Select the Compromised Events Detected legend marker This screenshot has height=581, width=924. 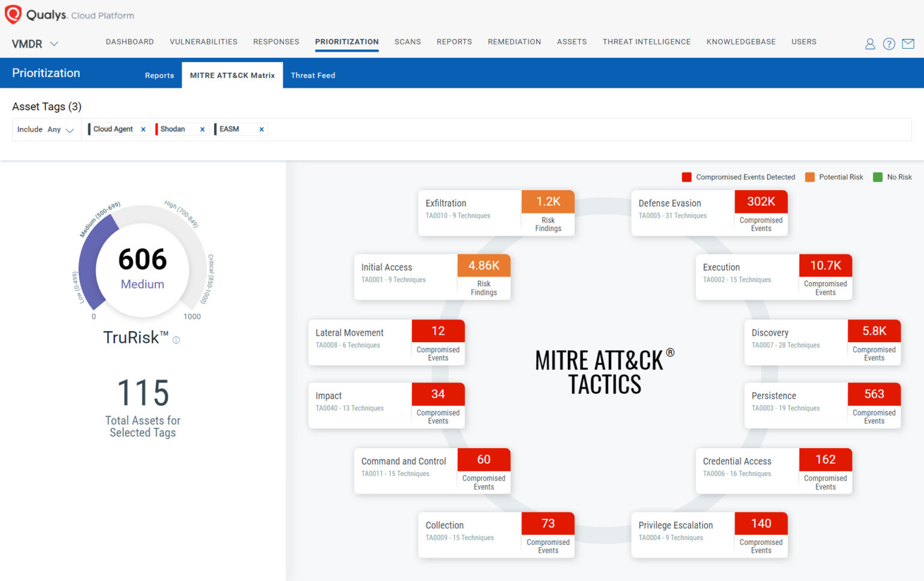(686, 177)
